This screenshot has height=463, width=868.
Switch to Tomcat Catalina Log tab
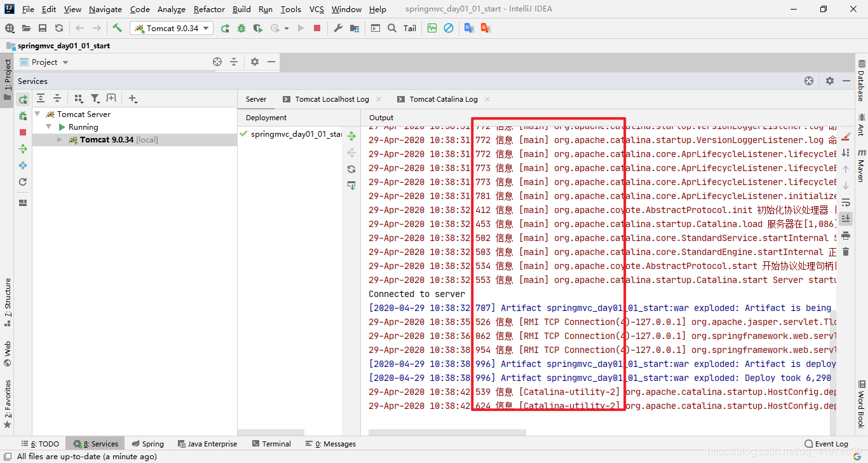click(444, 99)
